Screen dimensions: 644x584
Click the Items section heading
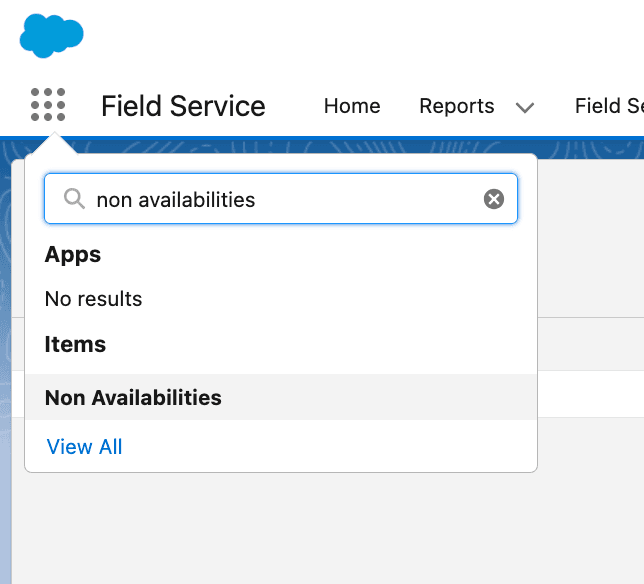pyautogui.click(x=75, y=344)
